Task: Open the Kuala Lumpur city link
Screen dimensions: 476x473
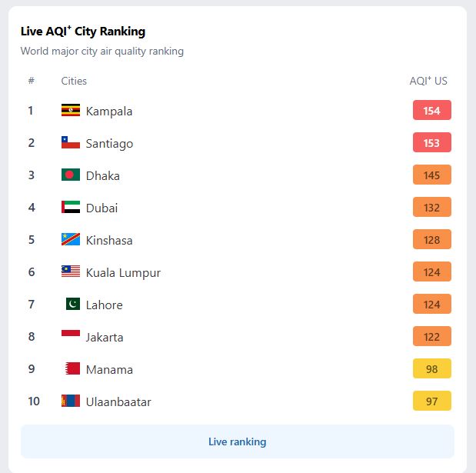Action: [x=123, y=272]
